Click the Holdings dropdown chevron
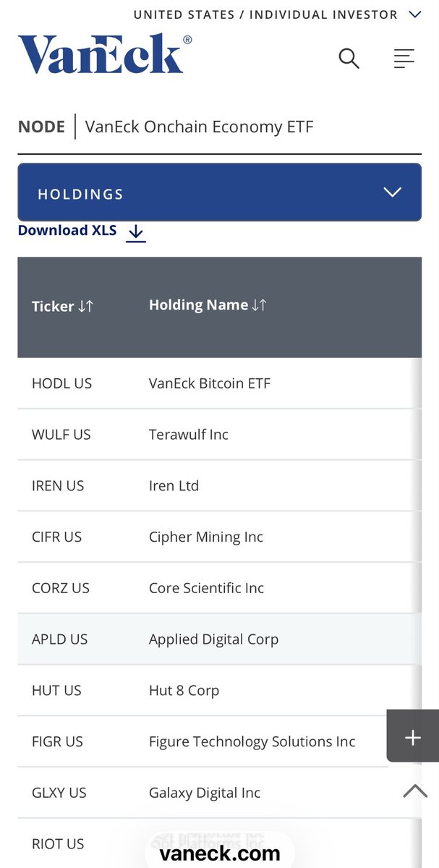Viewport: 439px width, 868px height. (392, 192)
